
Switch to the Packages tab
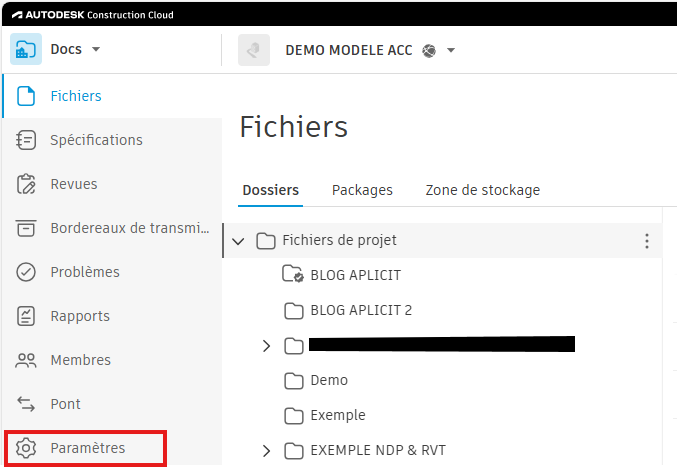pos(362,190)
